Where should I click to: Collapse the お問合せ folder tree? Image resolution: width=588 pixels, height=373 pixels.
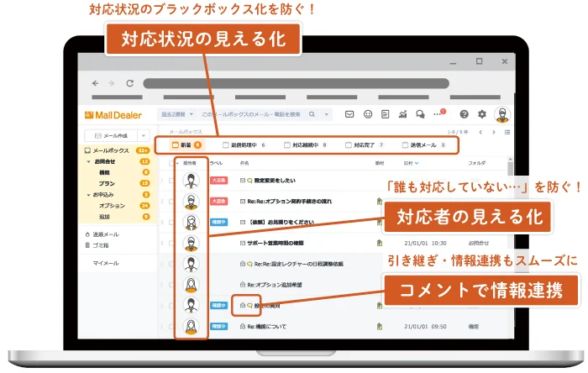[x=90, y=161]
